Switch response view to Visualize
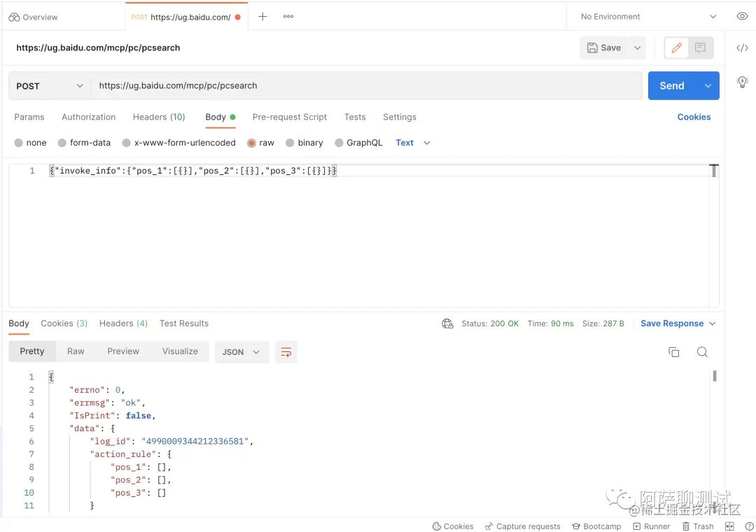This screenshot has width=756, height=532. coord(180,351)
